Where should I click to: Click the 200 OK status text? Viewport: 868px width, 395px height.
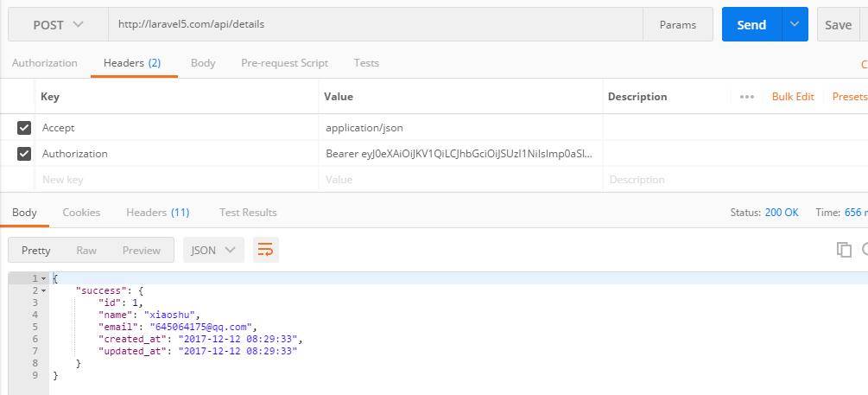tap(782, 212)
